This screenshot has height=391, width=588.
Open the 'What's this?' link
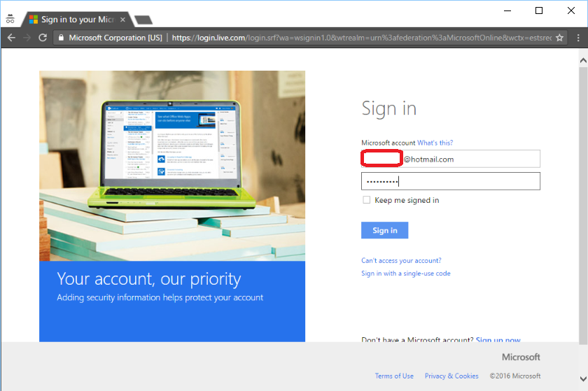pyautogui.click(x=435, y=143)
